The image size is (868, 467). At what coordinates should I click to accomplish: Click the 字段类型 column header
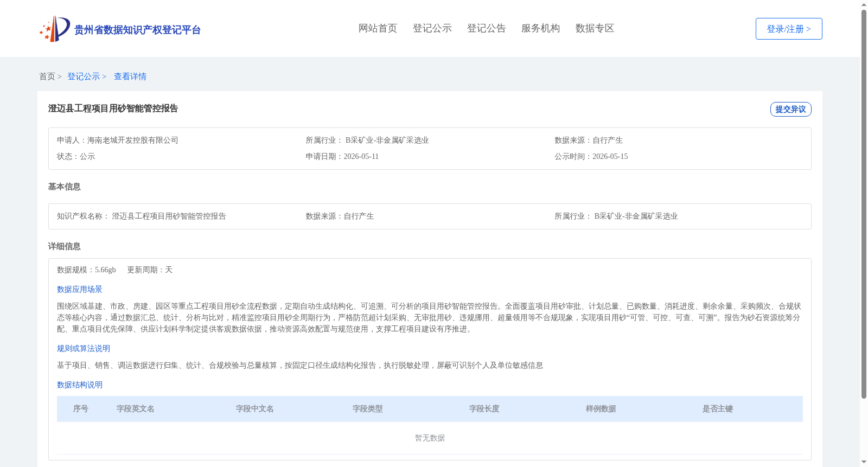click(368, 409)
